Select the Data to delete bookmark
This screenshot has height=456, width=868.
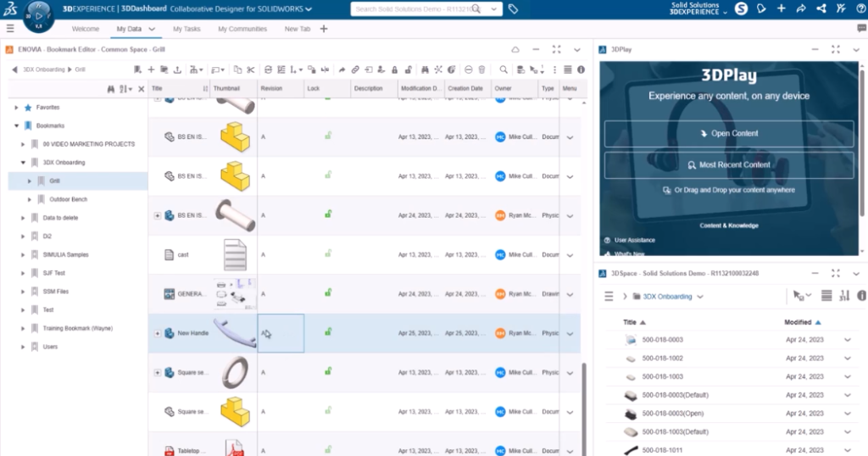pyautogui.click(x=60, y=218)
